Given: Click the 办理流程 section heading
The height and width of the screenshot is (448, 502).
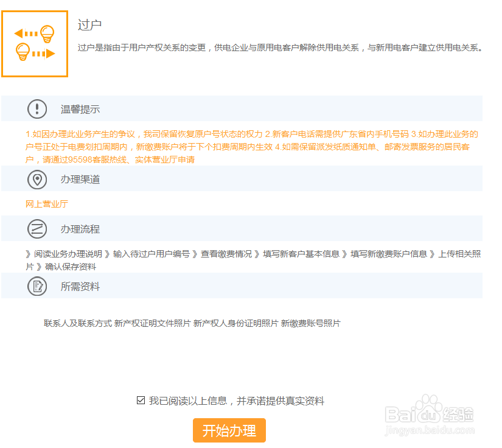Looking at the screenshot, I should 80,229.
